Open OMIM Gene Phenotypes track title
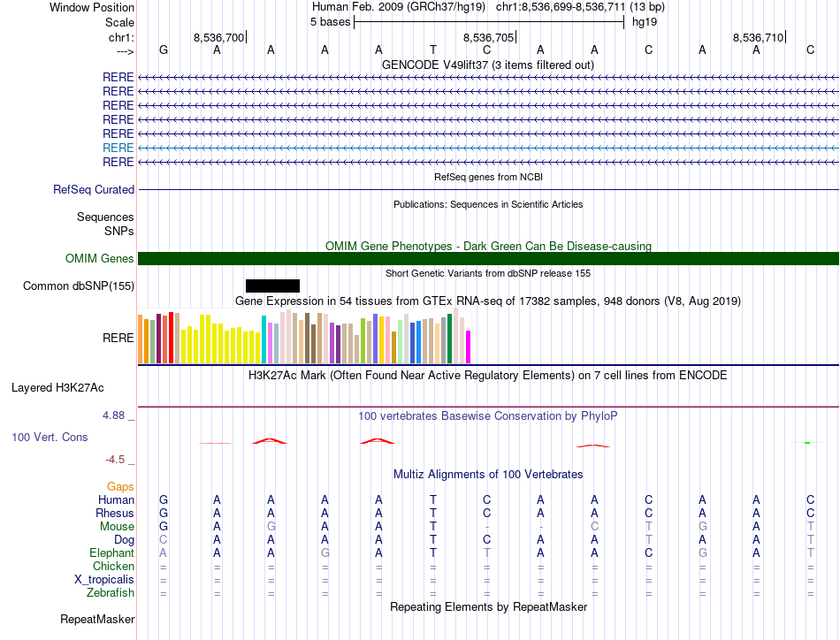 (488, 246)
